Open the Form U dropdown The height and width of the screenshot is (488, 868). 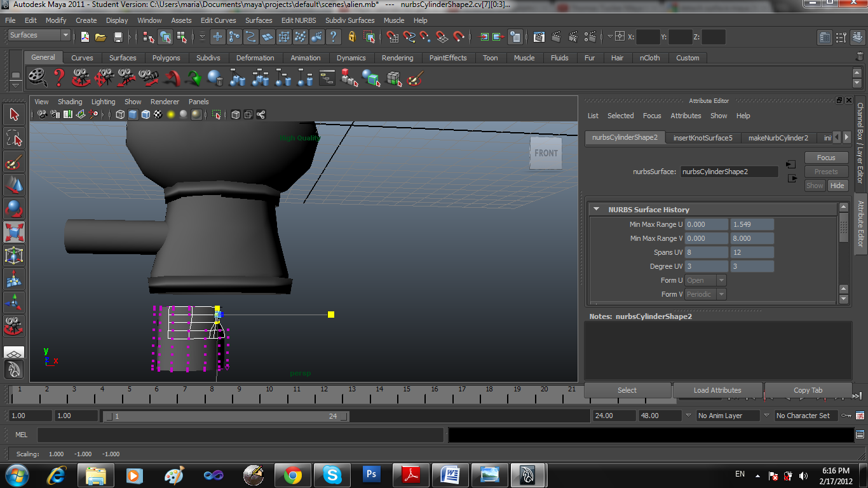pos(705,280)
